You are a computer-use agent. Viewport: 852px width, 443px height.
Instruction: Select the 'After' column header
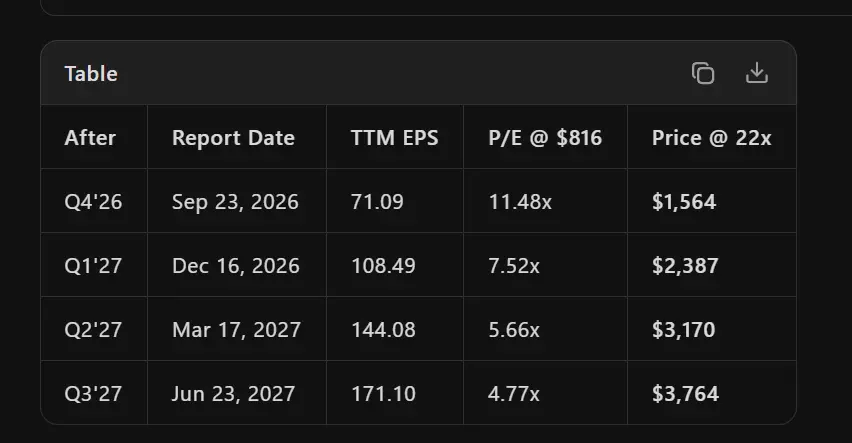[x=90, y=138]
